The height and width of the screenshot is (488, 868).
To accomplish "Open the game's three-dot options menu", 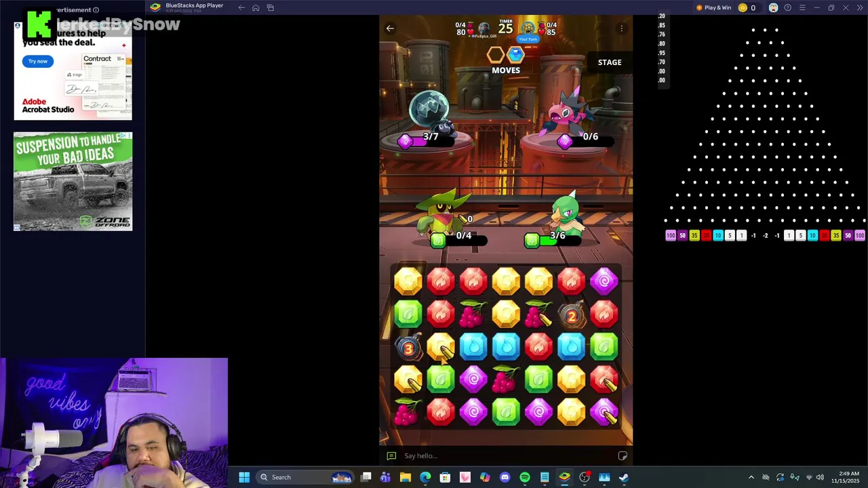I will pos(621,28).
